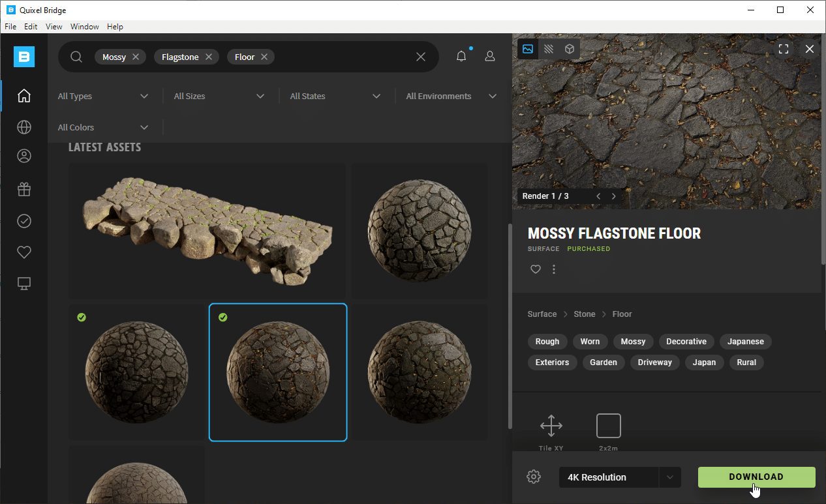
Task: Remove the Flagstone search tag
Action: (209, 57)
